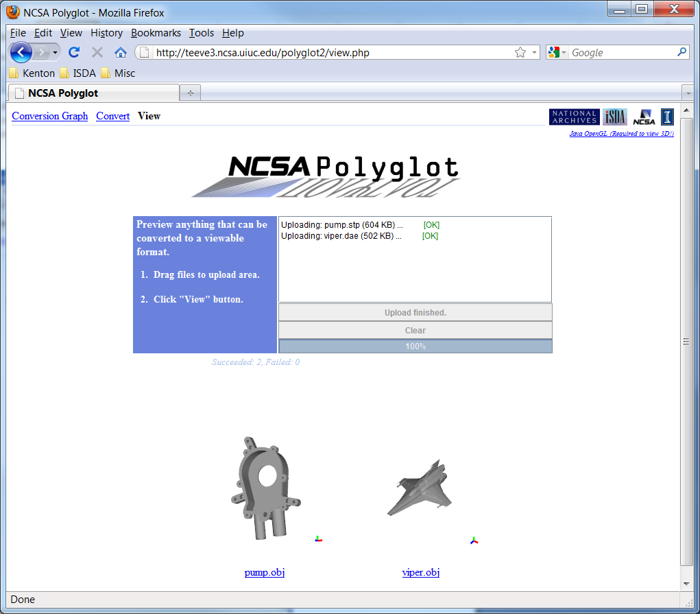
Task: Click the pump 3D model preview
Action: [265, 488]
